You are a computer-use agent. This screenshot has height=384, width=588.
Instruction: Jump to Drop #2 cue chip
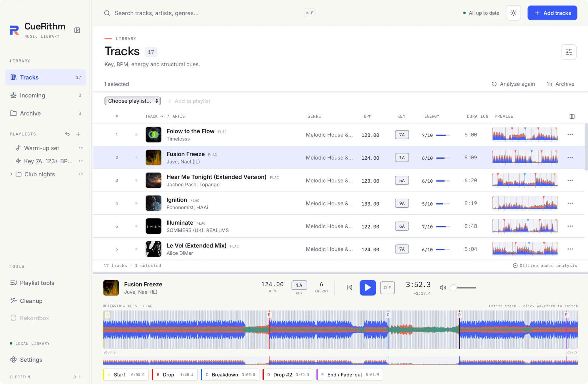[x=288, y=375]
